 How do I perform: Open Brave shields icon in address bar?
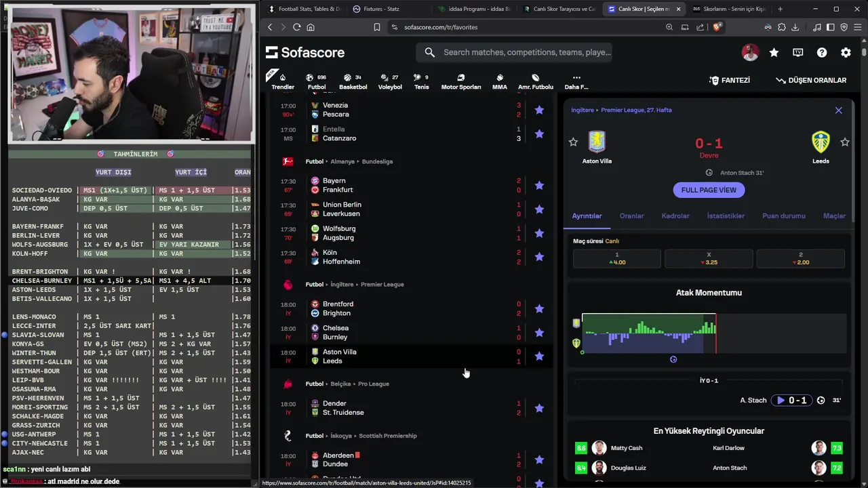click(717, 27)
